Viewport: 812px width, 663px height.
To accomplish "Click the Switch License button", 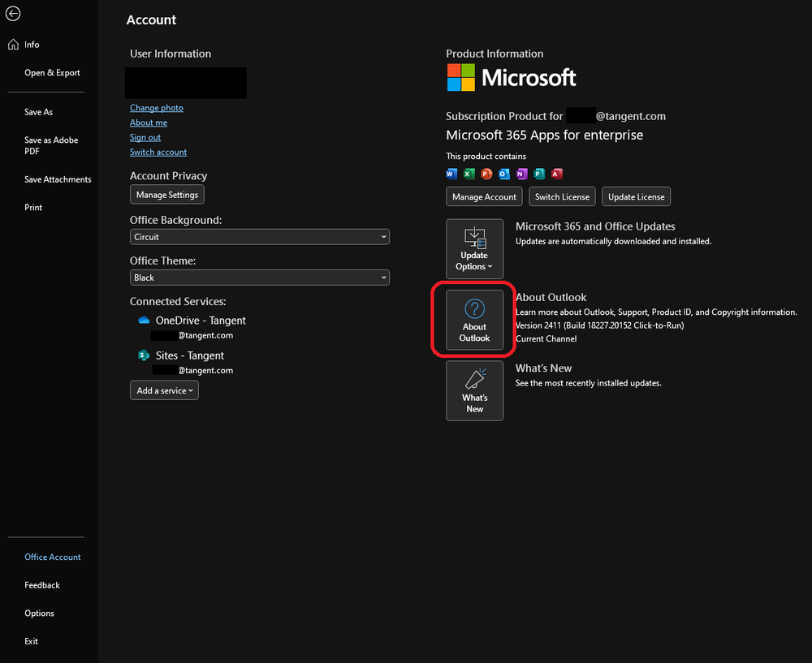I will [x=562, y=196].
